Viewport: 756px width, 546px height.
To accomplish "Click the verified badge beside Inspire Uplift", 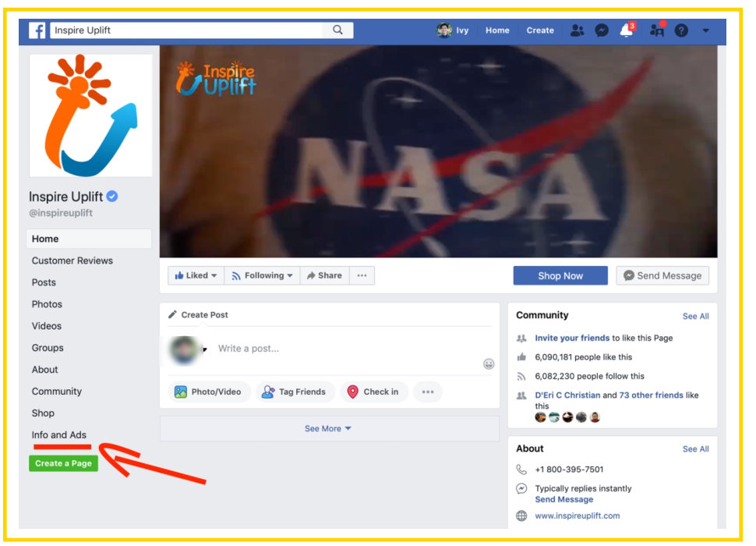I will point(112,197).
